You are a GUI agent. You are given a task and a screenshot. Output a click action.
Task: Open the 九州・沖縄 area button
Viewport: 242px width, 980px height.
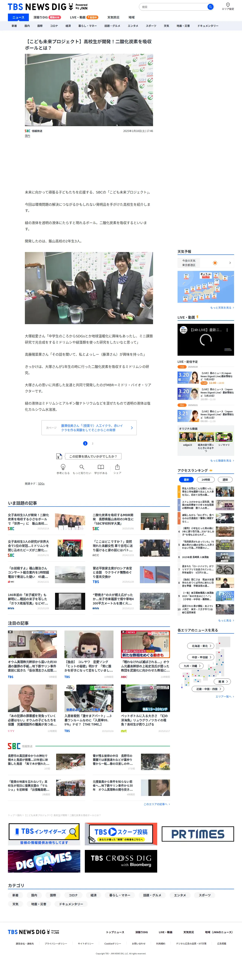[191, 666]
